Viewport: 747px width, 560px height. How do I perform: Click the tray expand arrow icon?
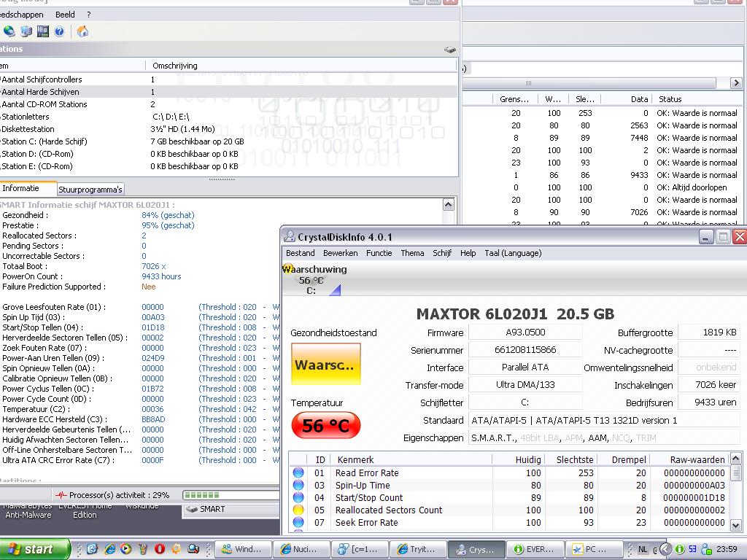665,549
